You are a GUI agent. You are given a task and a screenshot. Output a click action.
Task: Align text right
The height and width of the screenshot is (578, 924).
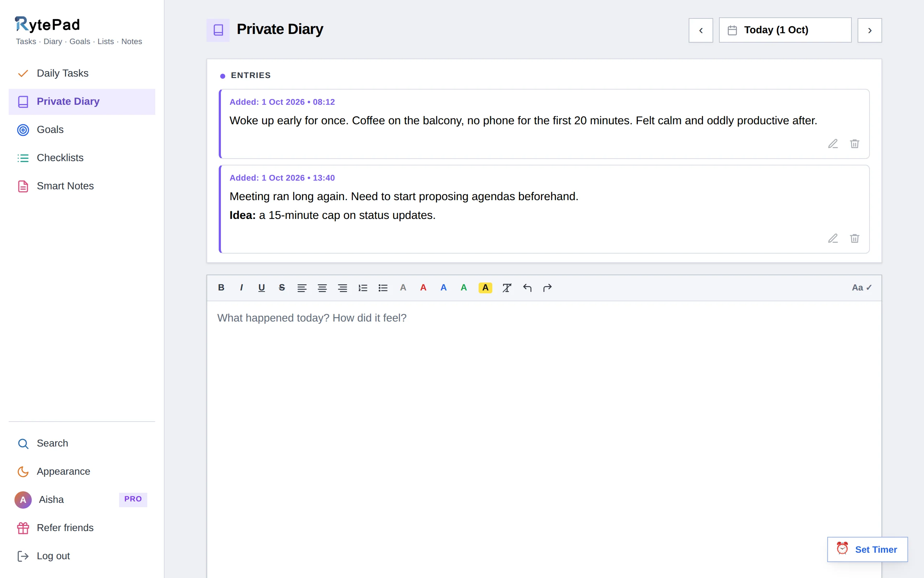tap(343, 288)
